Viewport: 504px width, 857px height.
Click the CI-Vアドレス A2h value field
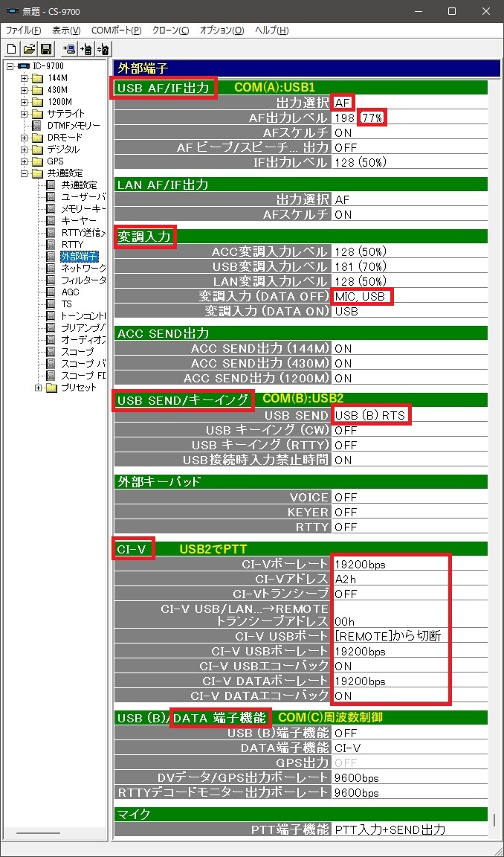click(x=346, y=579)
